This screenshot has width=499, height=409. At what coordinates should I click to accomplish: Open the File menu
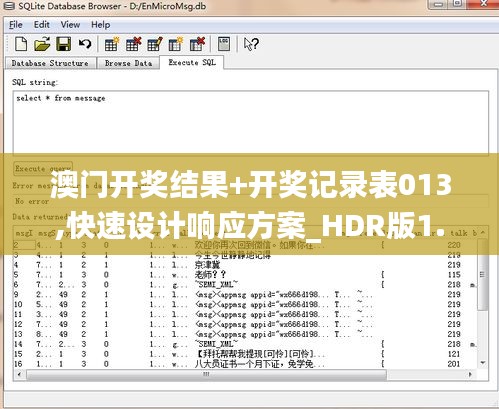[x=16, y=25]
